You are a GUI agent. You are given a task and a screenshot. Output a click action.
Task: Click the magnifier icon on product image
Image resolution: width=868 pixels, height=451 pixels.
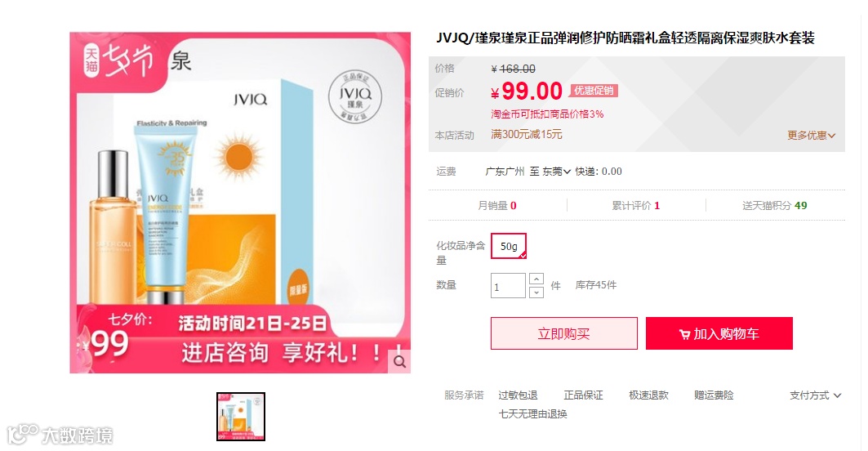point(399,362)
